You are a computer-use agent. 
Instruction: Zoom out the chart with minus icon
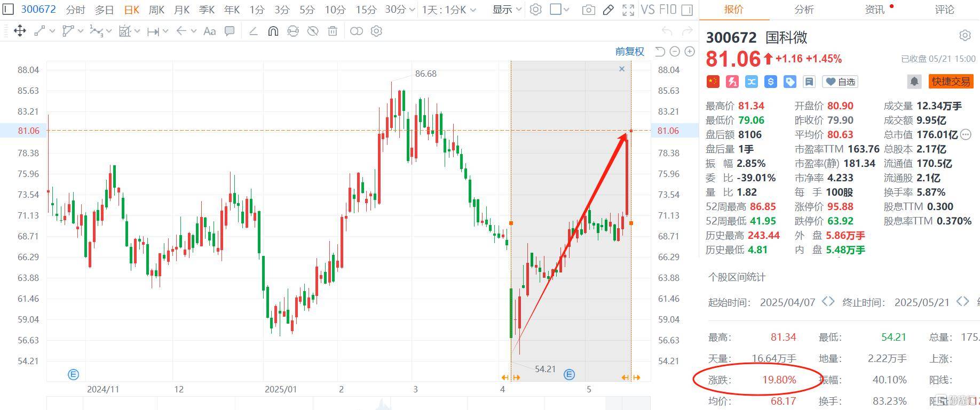pos(675,51)
